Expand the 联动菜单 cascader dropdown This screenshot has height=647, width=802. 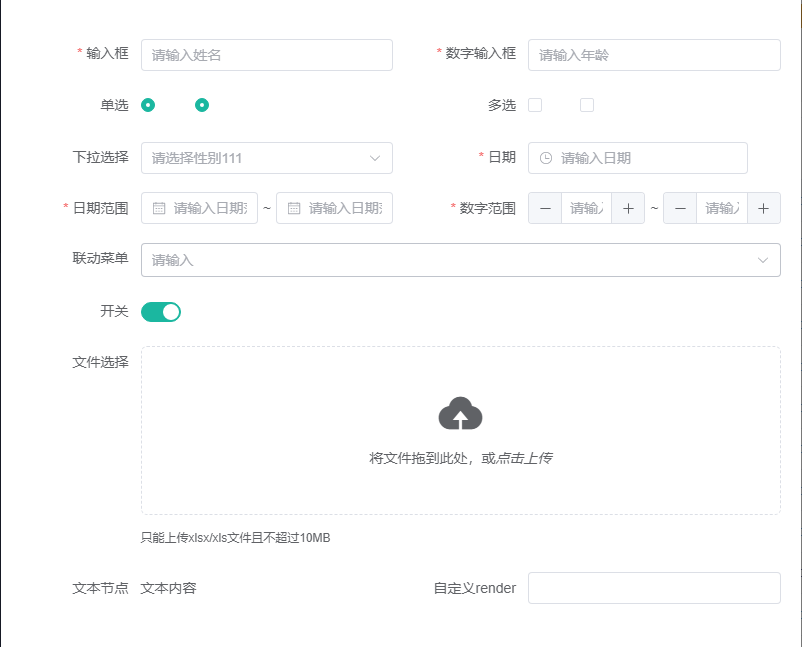(460, 260)
